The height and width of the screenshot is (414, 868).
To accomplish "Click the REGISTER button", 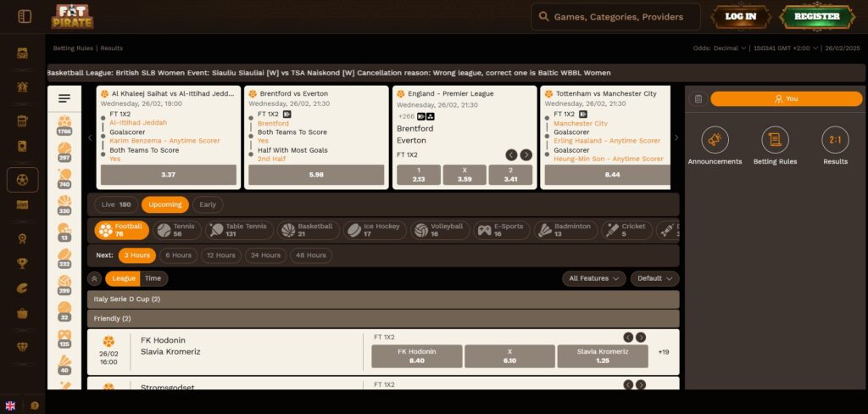I will (x=817, y=16).
